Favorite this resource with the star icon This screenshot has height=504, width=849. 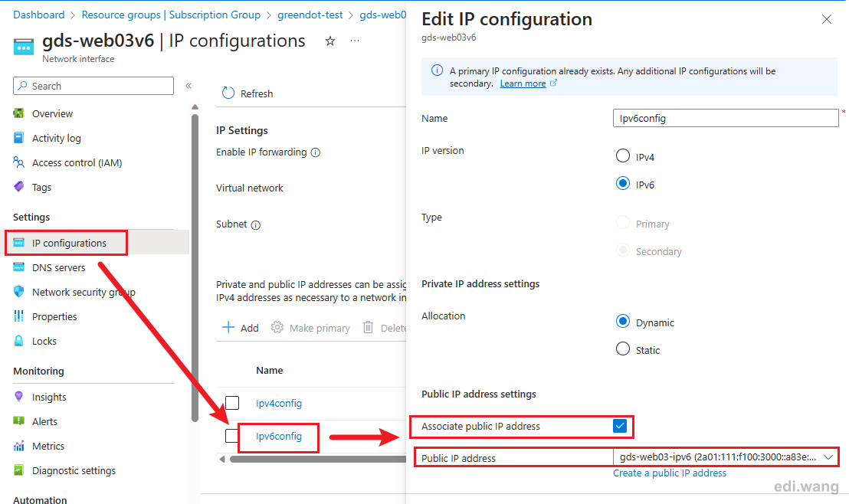pyautogui.click(x=329, y=41)
